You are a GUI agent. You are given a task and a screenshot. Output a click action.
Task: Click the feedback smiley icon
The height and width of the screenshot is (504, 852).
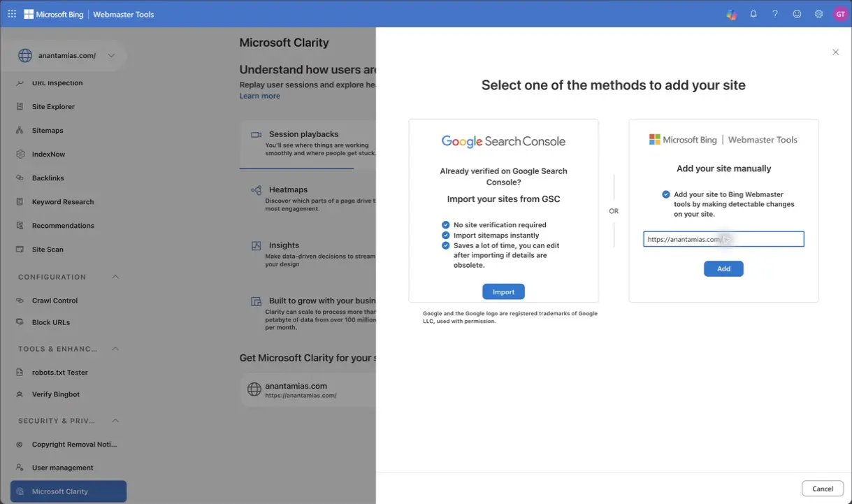[797, 14]
